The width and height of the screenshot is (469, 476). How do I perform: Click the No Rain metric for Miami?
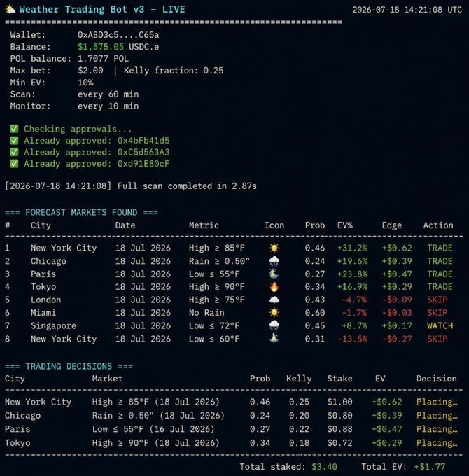tap(206, 313)
